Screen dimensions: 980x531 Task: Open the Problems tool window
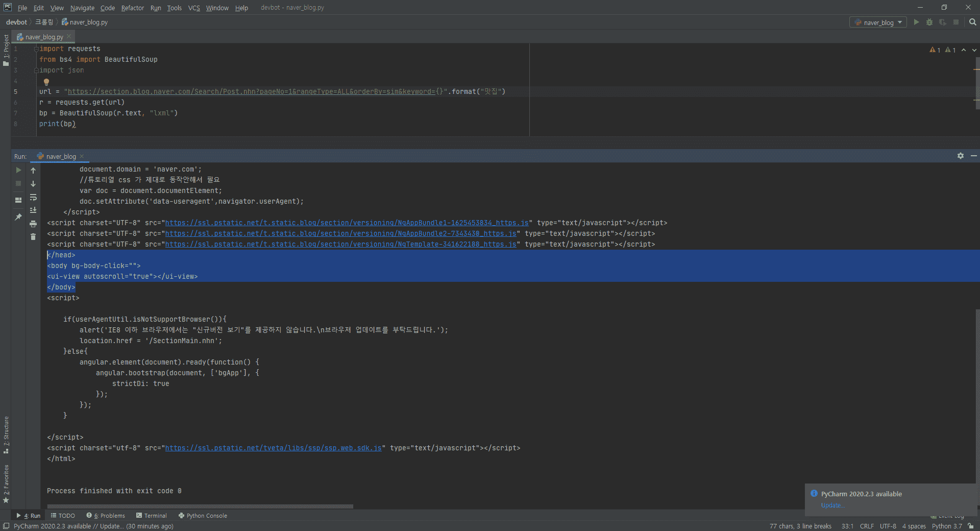click(106, 516)
